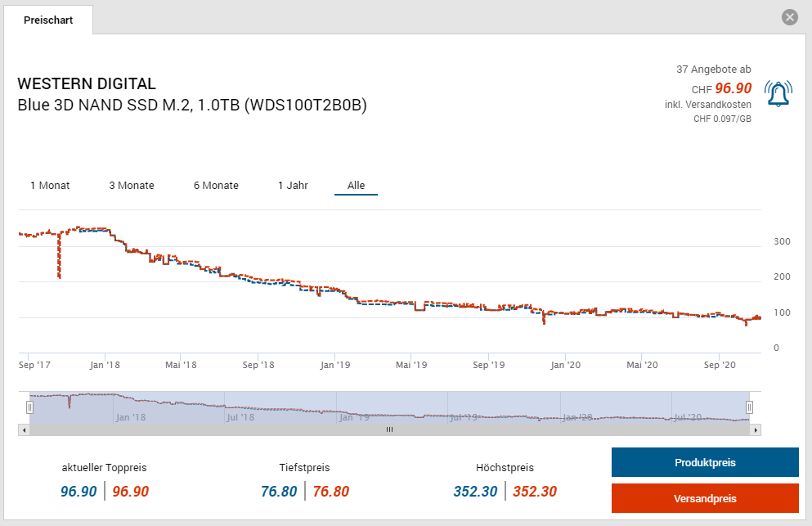The height and width of the screenshot is (526, 812).
Task: Click the Höchstpreis value 352.30 in red
Action: click(535, 492)
